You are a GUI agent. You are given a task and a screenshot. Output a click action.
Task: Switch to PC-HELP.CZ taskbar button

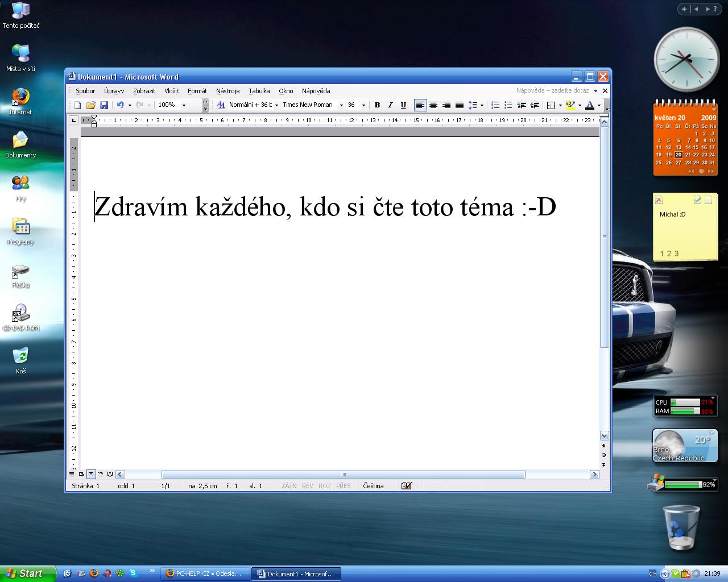(204, 573)
